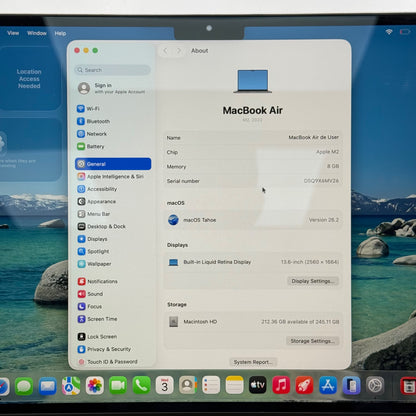416x416 pixels.
Task: Sign in with your Apple Account
Action: [x=112, y=88]
